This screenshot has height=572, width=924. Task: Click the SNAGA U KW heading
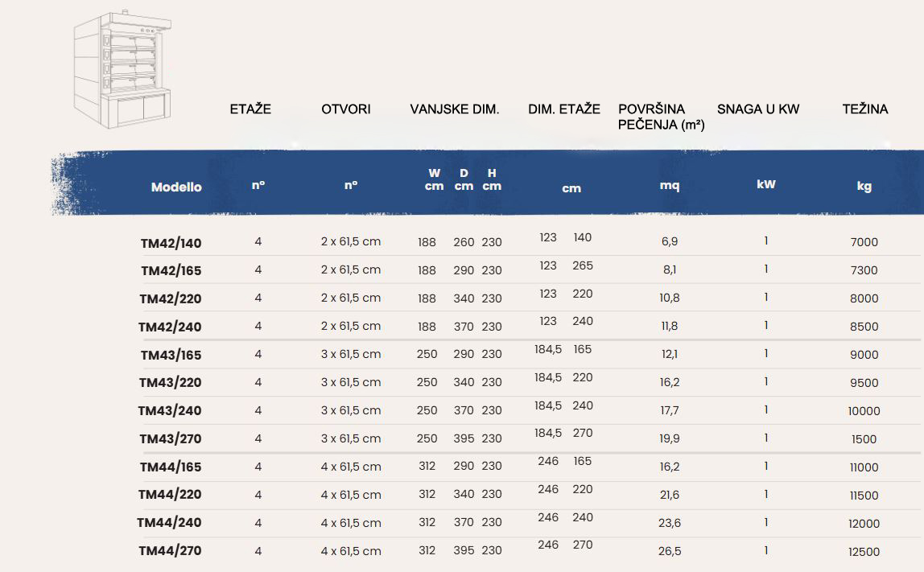click(758, 109)
